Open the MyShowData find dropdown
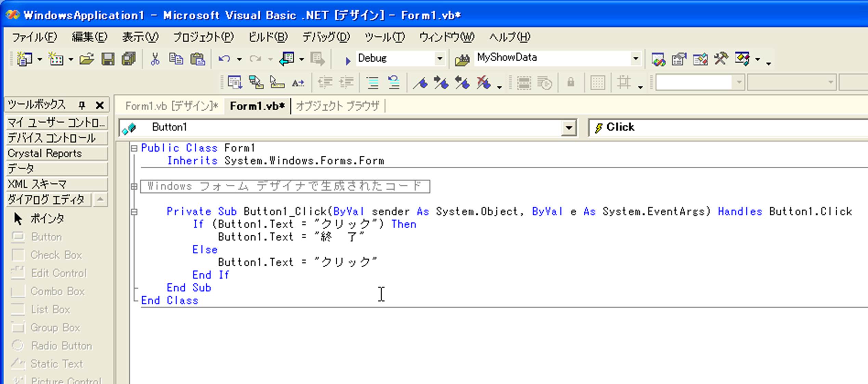Viewport: 868px width, 384px height. 635,59
